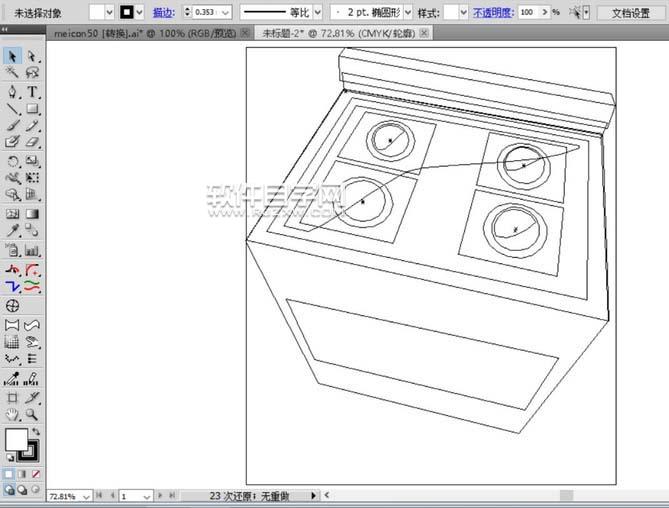Open the stroke weight dropdown
The height and width of the screenshot is (508, 669).
(225, 13)
